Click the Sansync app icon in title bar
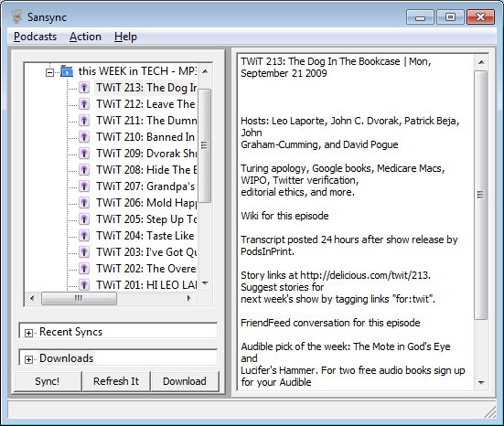This screenshot has height=426, width=504. pyautogui.click(x=16, y=16)
